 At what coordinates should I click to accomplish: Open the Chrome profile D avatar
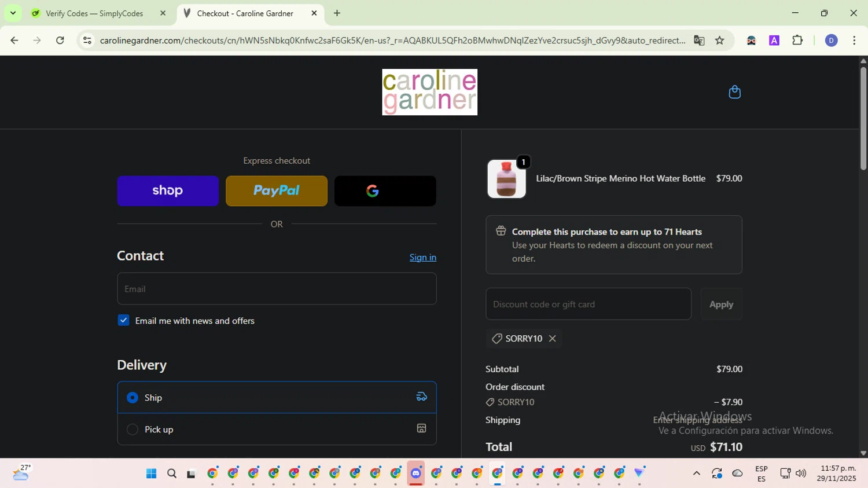[x=831, y=41]
